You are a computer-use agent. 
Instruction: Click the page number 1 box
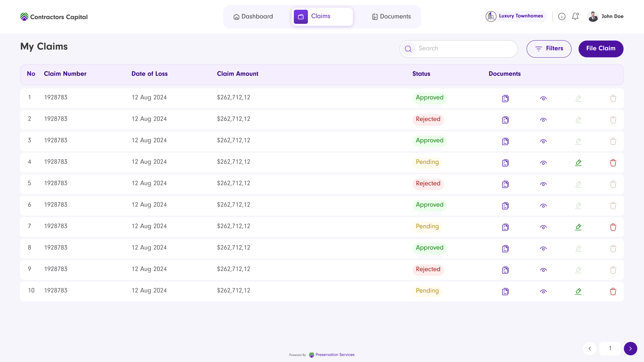(610, 349)
